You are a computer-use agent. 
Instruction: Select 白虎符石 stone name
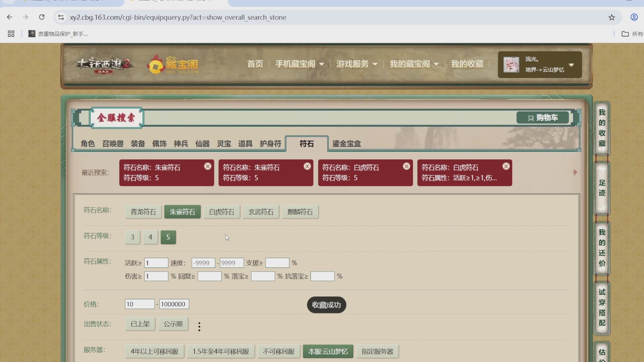coord(222,212)
